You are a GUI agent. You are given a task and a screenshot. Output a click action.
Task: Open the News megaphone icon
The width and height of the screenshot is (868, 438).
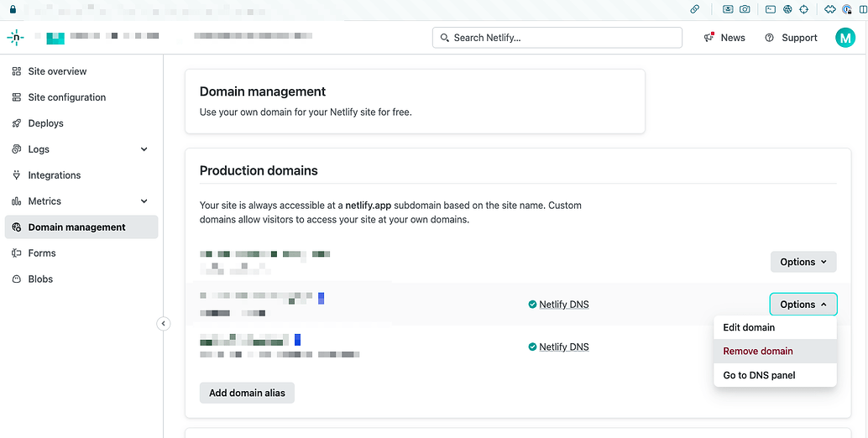tap(709, 38)
